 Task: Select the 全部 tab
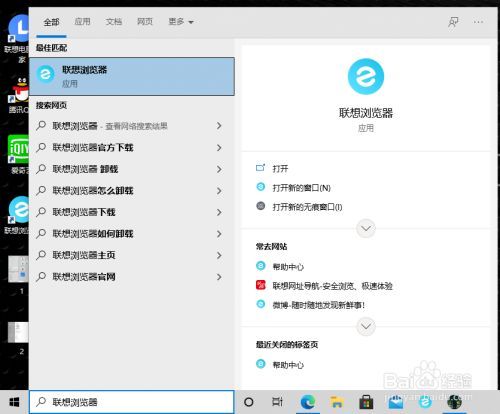click(x=51, y=22)
